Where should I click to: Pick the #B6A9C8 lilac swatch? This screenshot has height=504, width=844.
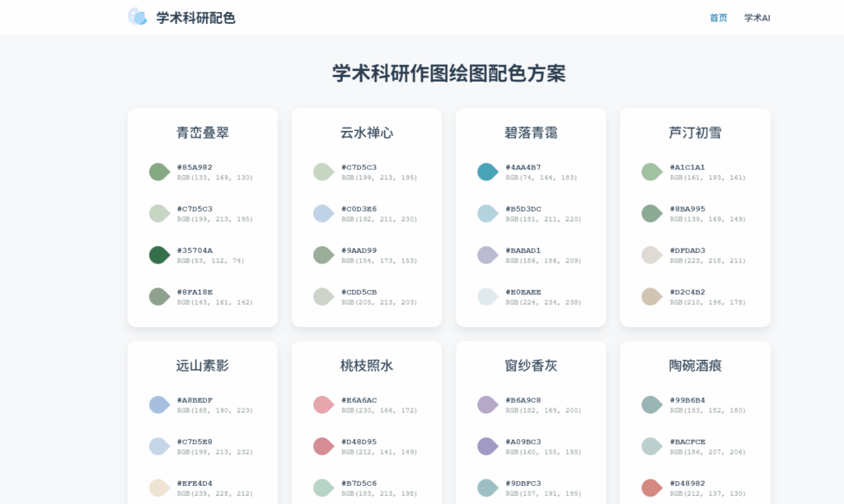[x=488, y=404]
